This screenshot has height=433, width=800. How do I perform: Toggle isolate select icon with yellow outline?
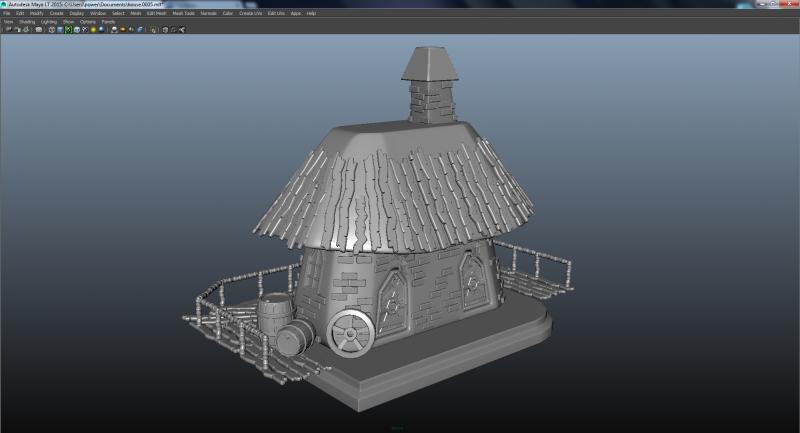(x=153, y=30)
